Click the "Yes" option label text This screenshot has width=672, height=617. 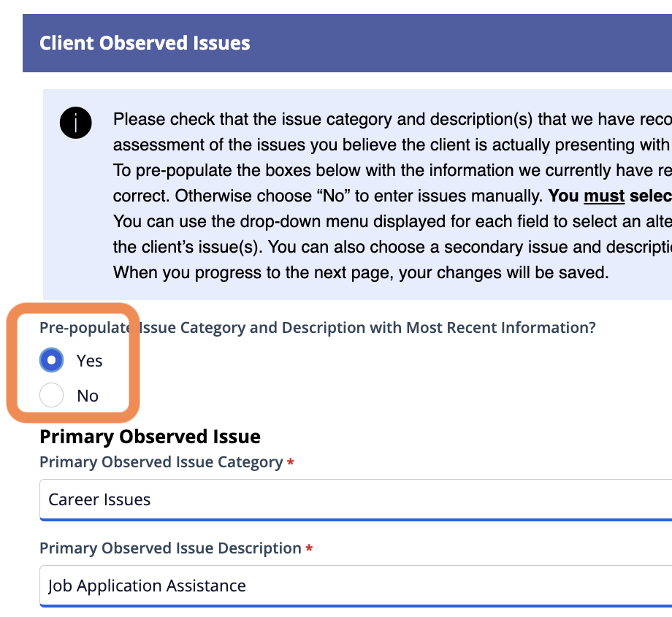pyautogui.click(x=89, y=361)
